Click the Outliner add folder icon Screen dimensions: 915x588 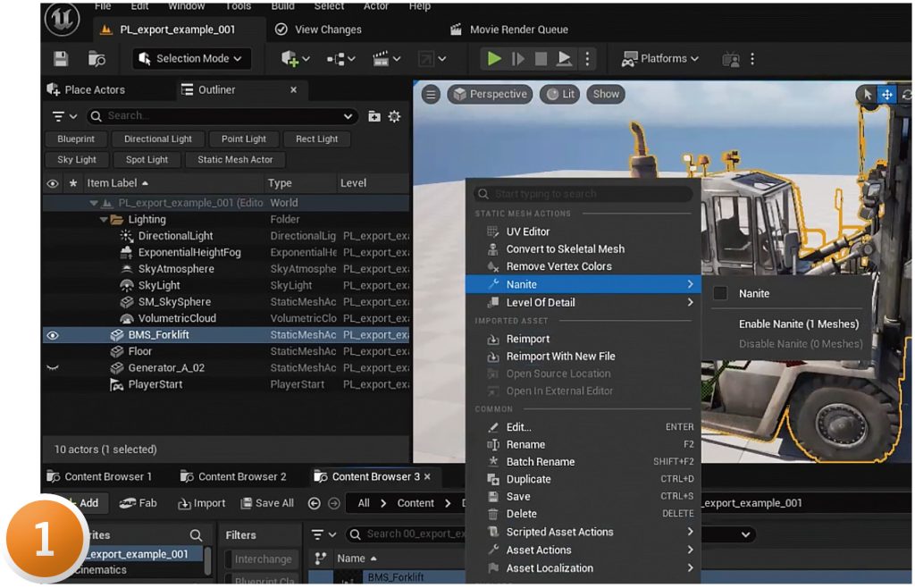point(374,117)
